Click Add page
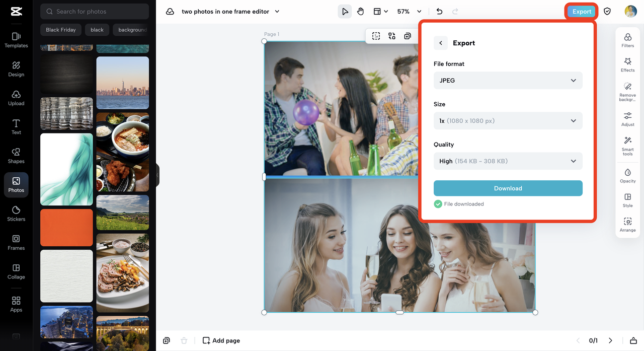644x351 pixels. [x=221, y=340]
